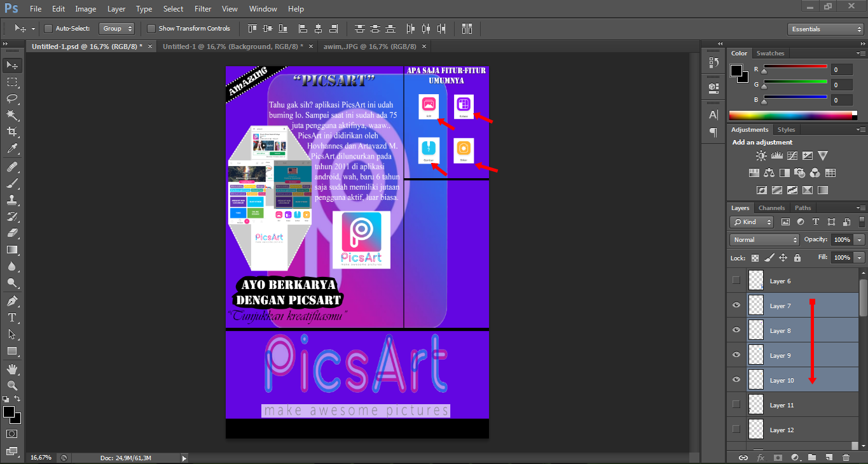Select the Lasso tool

[x=12, y=98]
